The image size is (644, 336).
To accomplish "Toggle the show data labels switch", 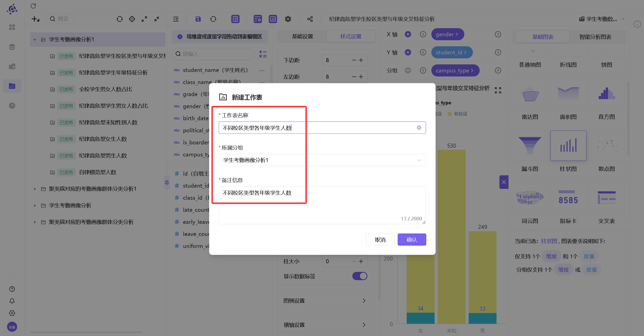I will [x=360, y=276].
